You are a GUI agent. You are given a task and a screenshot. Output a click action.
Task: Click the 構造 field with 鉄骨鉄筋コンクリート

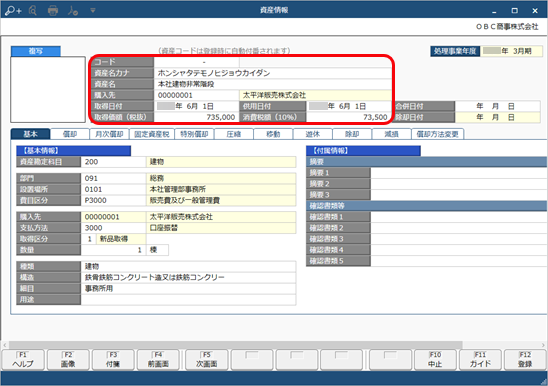[188, 277]
